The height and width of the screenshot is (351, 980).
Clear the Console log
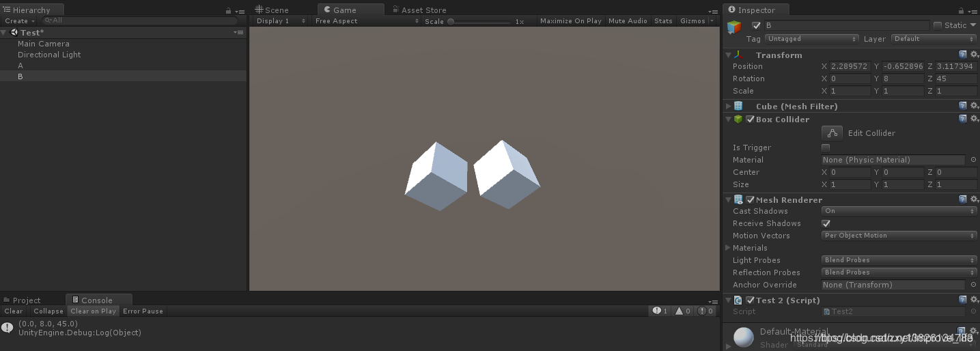(x=14, y=311)
